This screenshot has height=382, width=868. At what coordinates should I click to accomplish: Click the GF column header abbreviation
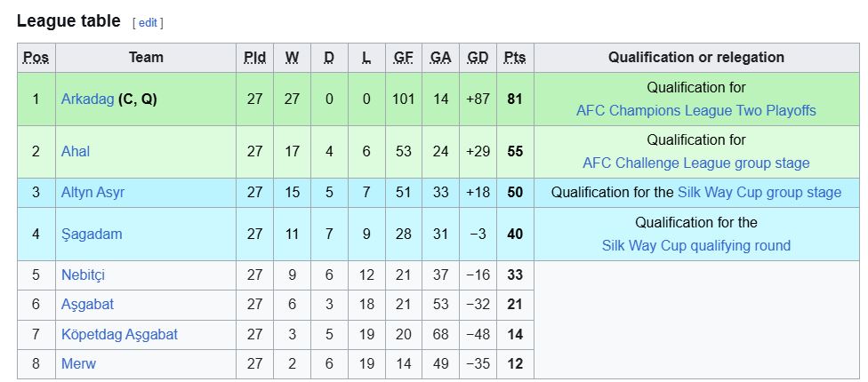coord(404,58)
